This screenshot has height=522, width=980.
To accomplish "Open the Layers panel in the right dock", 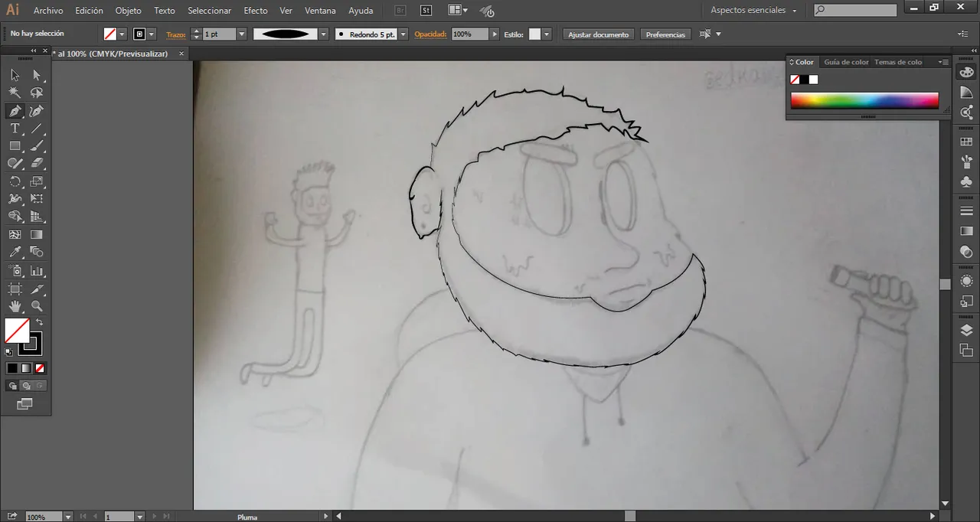I will point(966,331).
